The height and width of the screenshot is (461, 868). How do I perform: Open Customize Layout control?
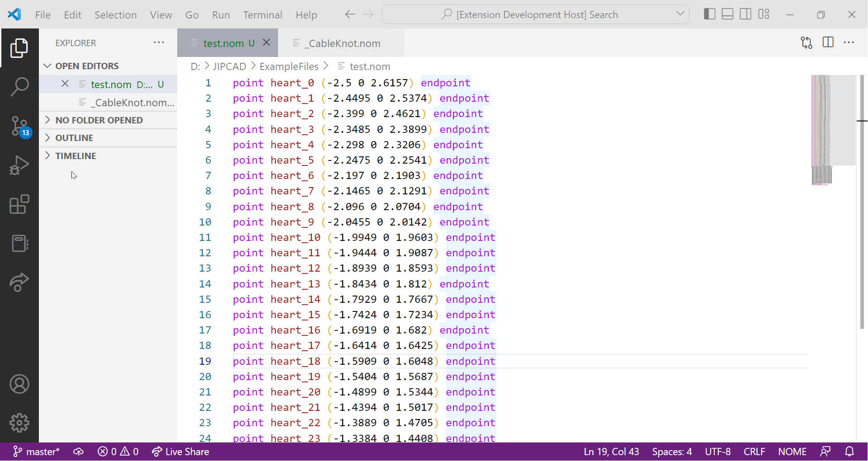[x=764, y=14]
